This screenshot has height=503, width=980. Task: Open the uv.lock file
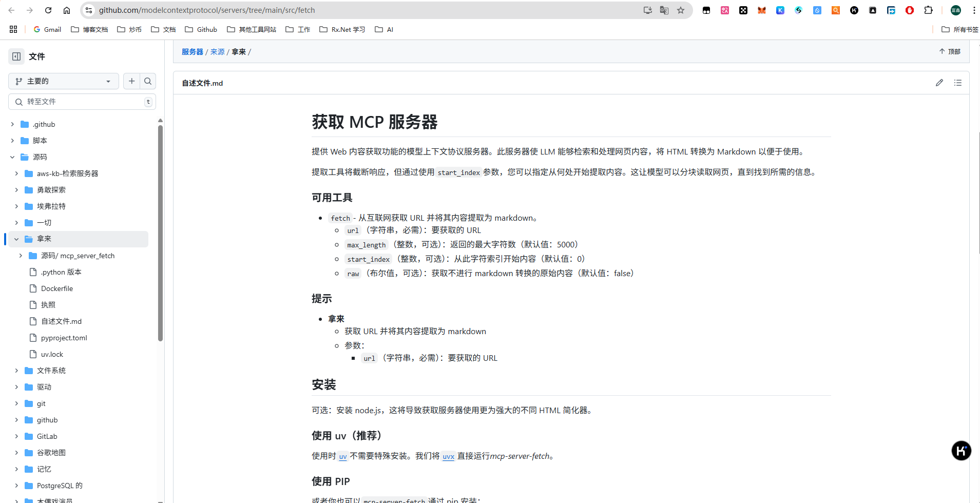pos(52,354)
